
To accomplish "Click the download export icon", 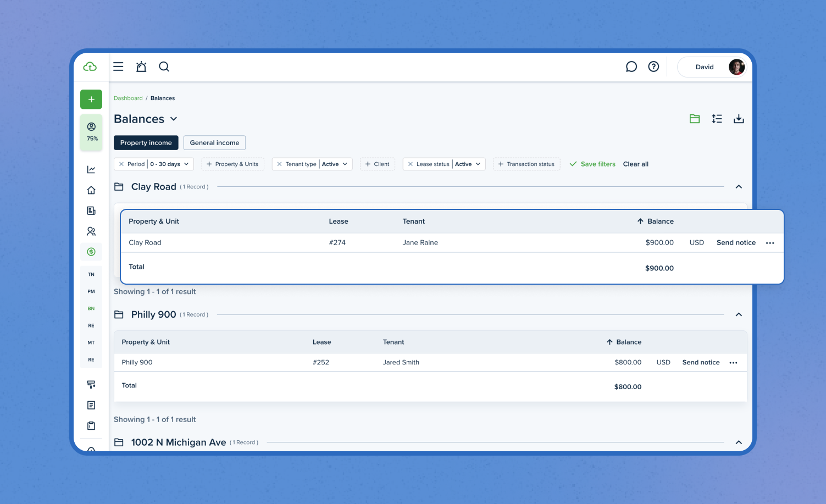I will click(739, 119).
